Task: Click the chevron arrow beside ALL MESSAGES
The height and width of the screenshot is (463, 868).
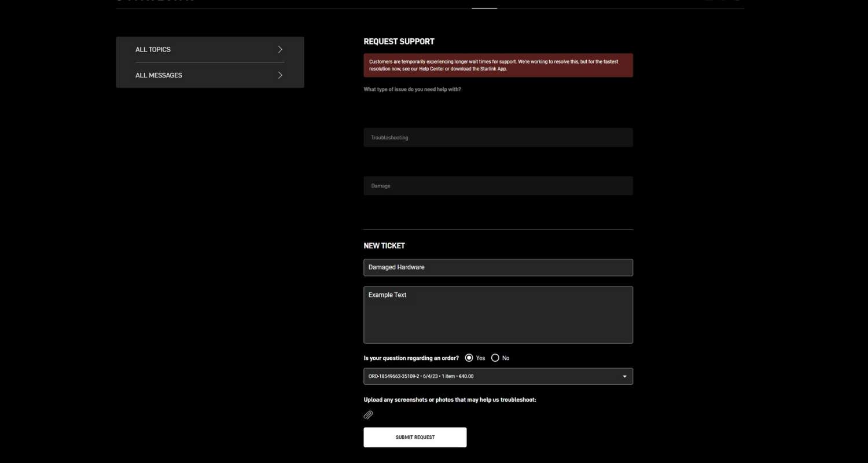Action: coord(280,75)
